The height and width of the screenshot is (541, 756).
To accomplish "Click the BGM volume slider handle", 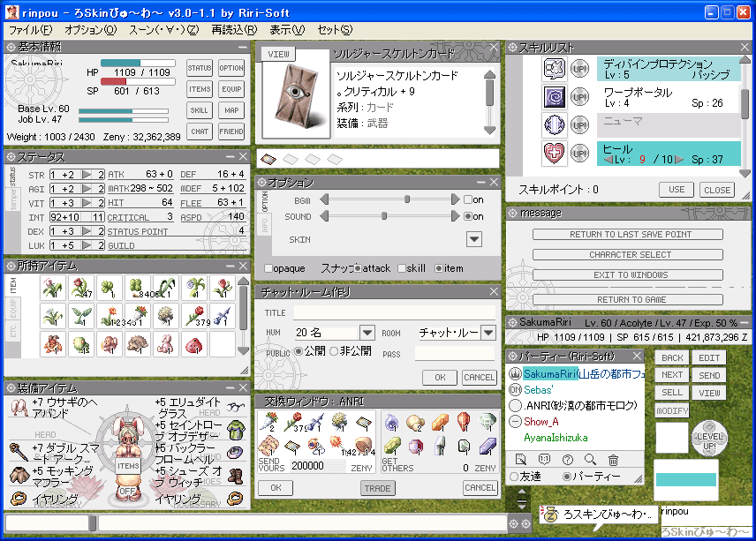I will (407, 199).
